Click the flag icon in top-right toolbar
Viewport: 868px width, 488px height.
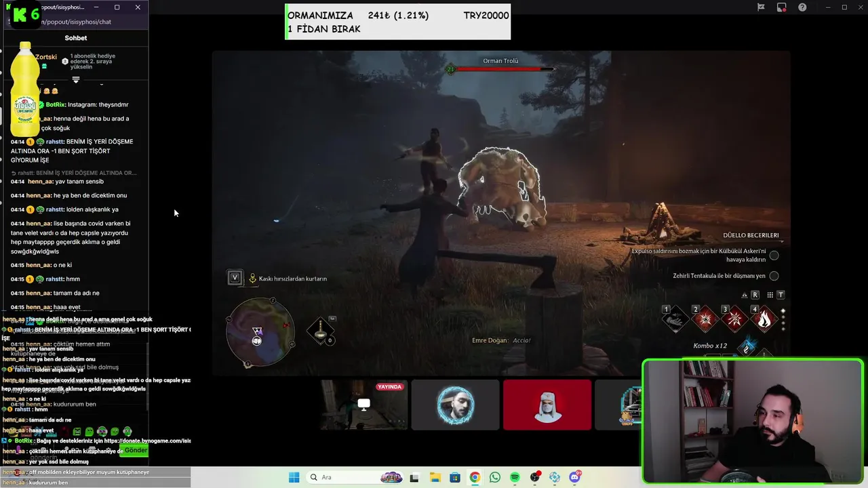[761, 7]
